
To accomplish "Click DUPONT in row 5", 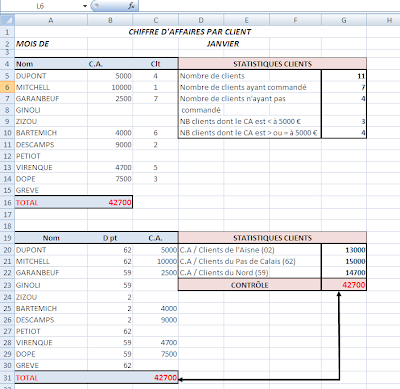I will pyautogui.click(x=31, y=76).
